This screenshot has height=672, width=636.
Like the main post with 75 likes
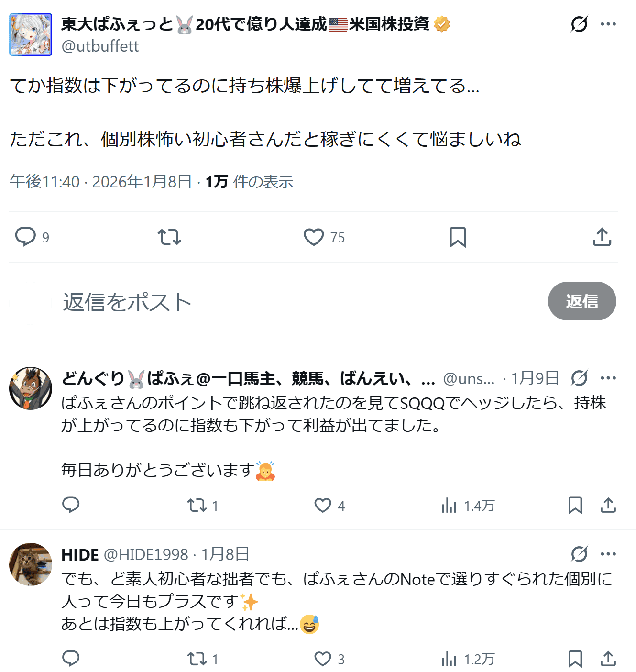tap(324, 237)
